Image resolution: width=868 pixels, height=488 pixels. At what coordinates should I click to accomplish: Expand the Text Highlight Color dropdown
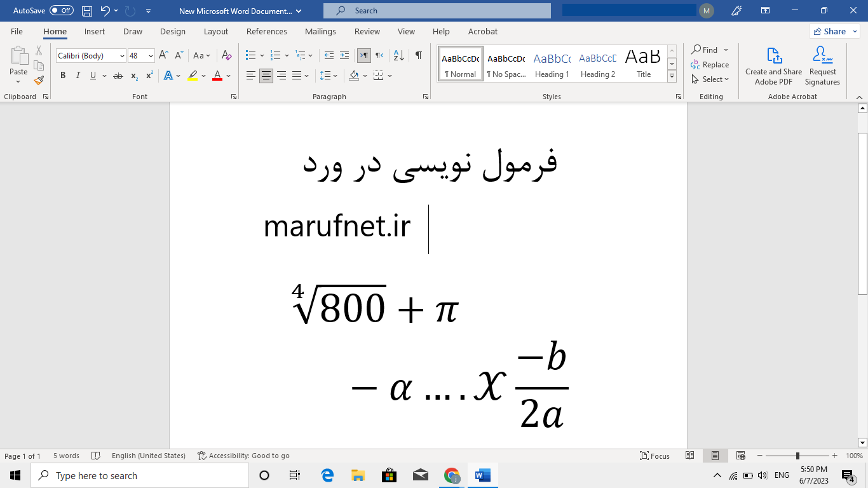[x=202, y=76]
